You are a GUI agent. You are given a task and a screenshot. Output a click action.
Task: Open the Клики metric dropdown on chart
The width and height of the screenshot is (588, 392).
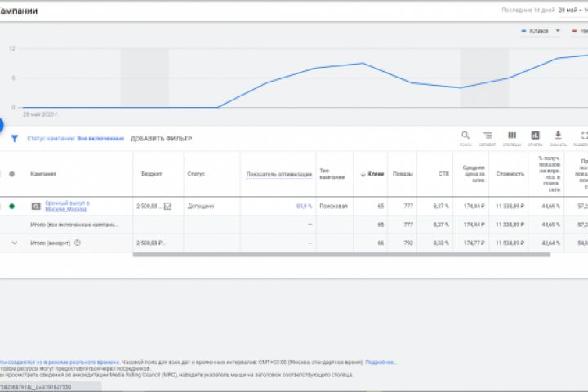click(x=558, y=31)
